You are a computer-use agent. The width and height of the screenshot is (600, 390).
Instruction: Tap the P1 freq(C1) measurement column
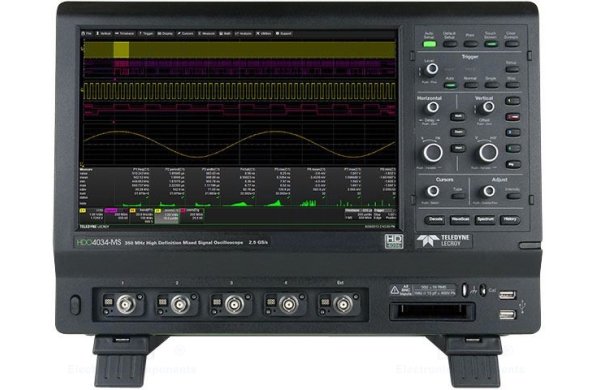click(132, 187)
